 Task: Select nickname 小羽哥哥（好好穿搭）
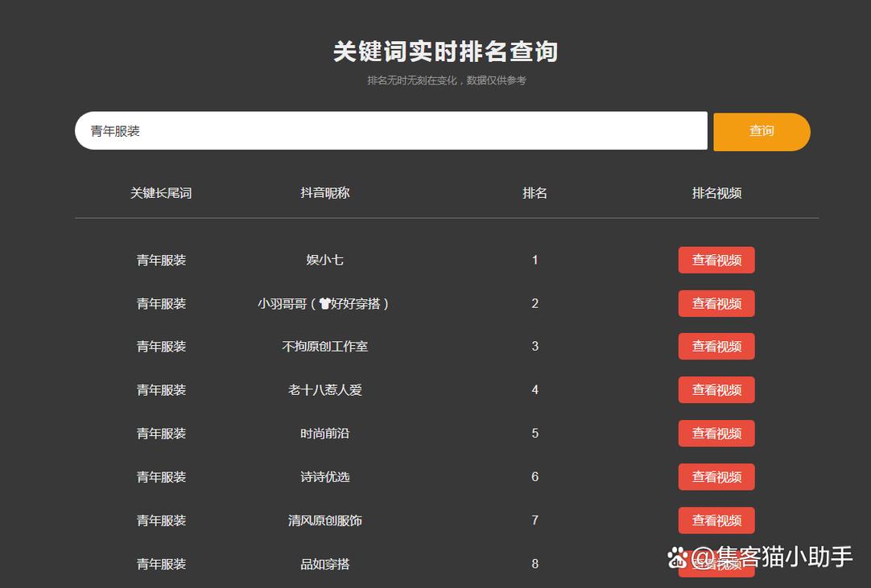[323, 304]
